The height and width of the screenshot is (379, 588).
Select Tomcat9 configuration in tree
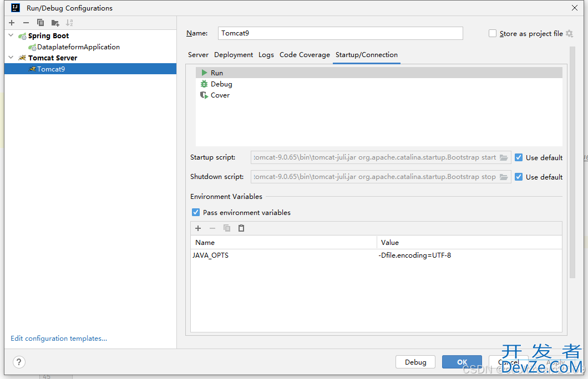[x=90, y=69]
